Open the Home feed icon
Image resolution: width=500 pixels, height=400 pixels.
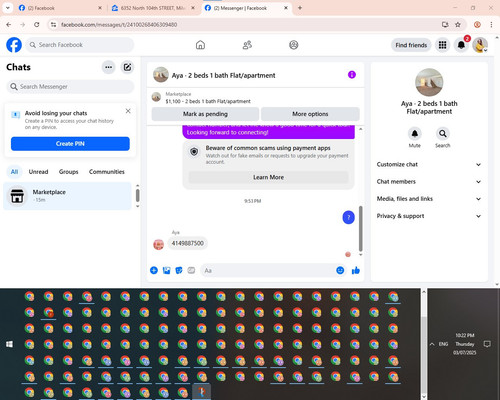(200, 45)
